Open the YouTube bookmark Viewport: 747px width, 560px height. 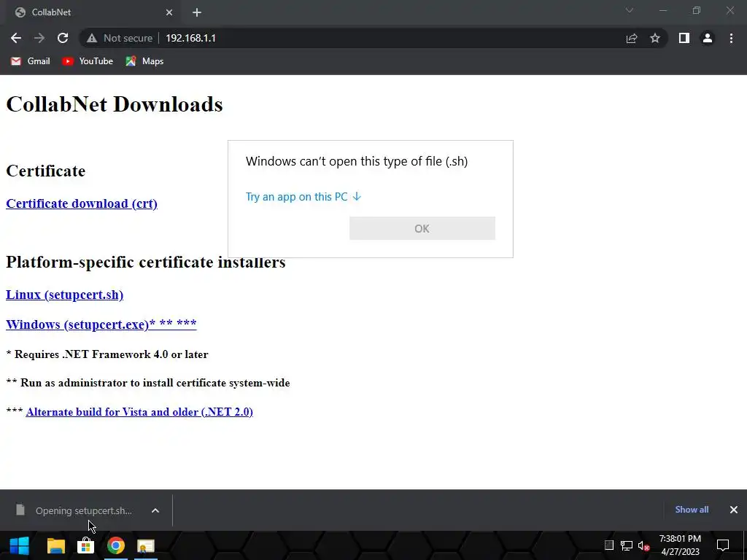pos(88,61)
